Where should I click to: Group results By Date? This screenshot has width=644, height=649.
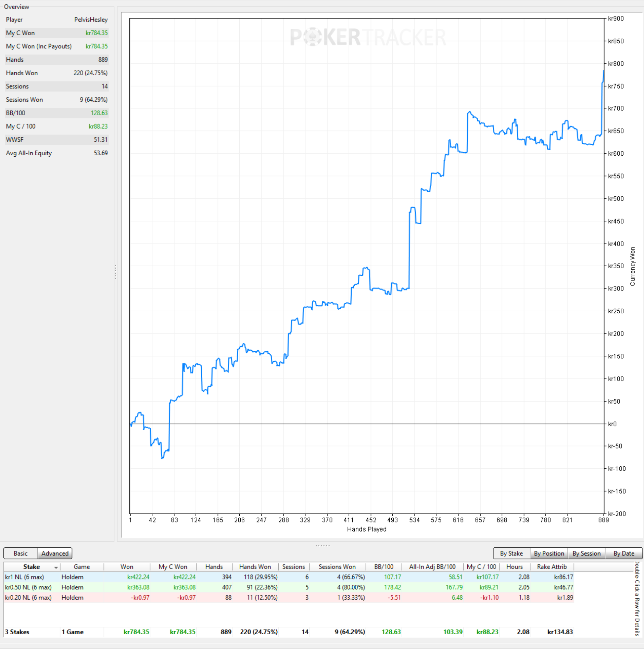click(x=624, y=553)
